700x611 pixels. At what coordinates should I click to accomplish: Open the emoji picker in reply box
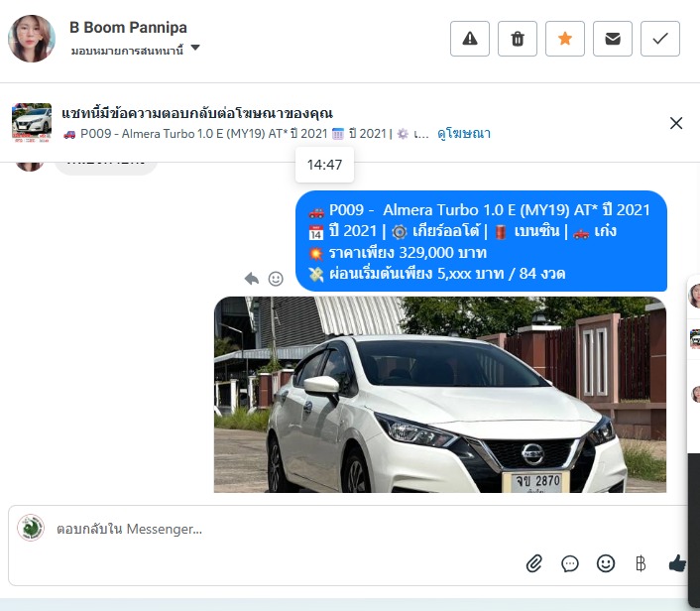[606, 563]
